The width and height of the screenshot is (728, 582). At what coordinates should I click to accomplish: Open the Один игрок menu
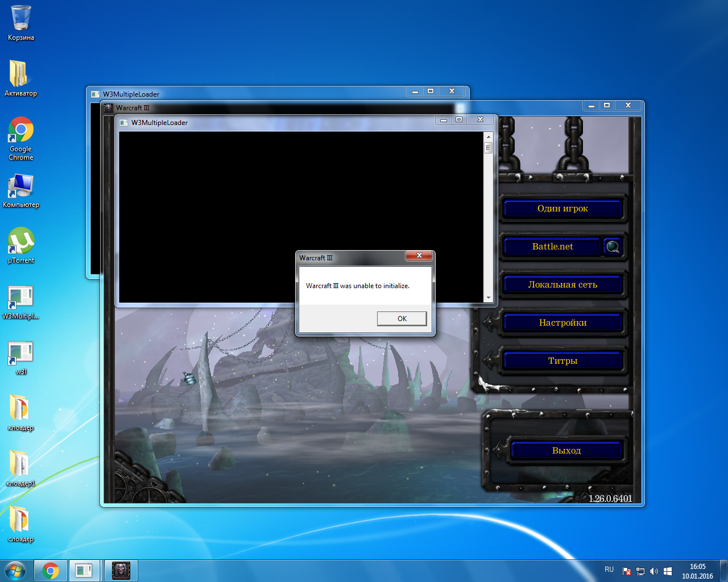point(562,209)
